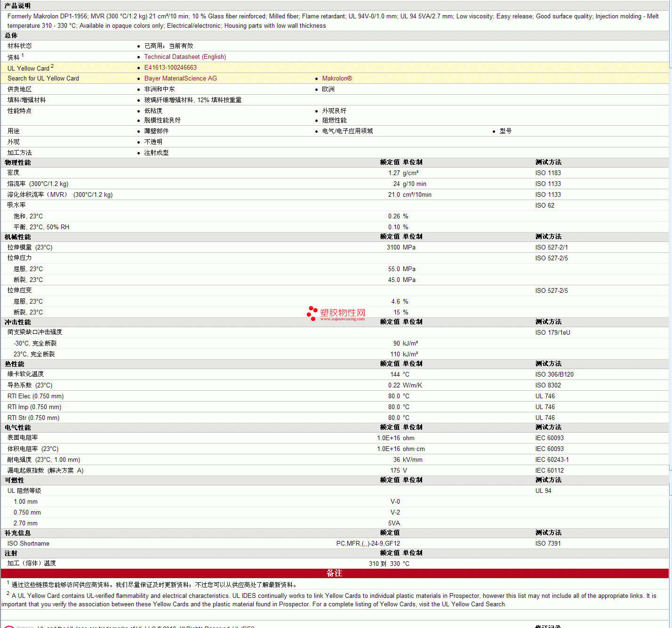The image size is (672, 628).
Task: Click the use 电气/电子应用领域
Action: click(x=348, y=131)
